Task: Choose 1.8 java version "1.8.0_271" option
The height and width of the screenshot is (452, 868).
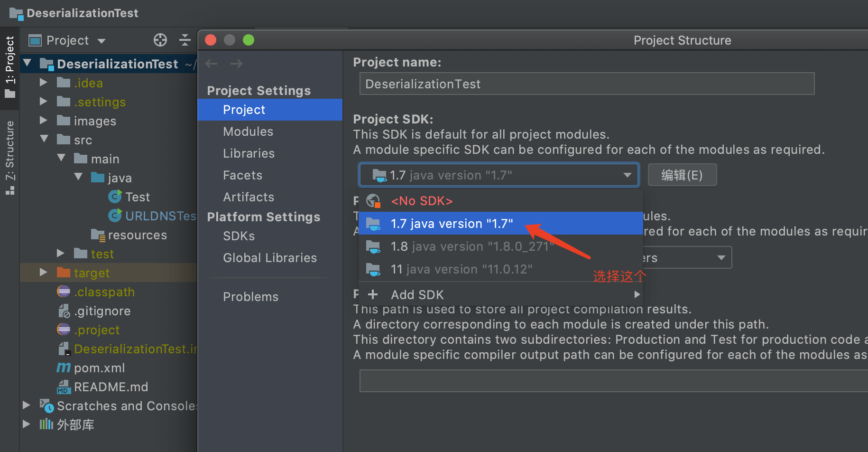Action: (500, 246)
